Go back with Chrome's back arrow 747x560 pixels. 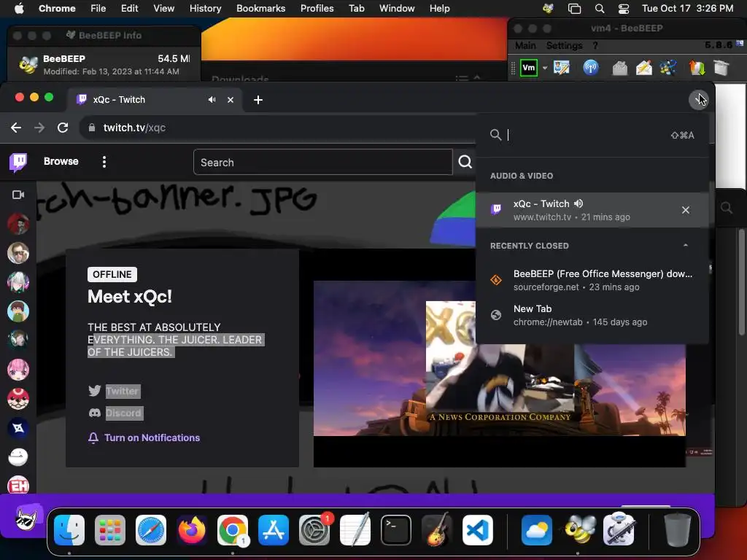[x=16, y=128]
